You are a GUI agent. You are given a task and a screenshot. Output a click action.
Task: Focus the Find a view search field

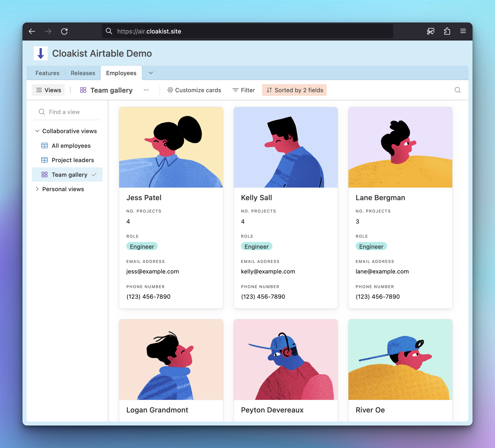pyautogui.click(x=67, y=112)
